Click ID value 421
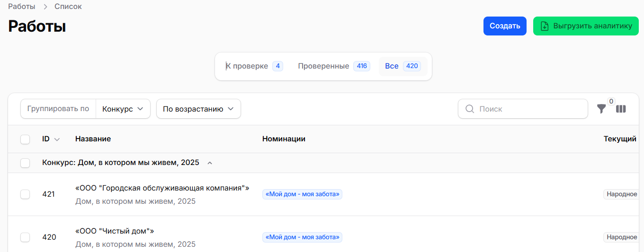Viewport: 644px width, 252px height. tap(48, 194)
